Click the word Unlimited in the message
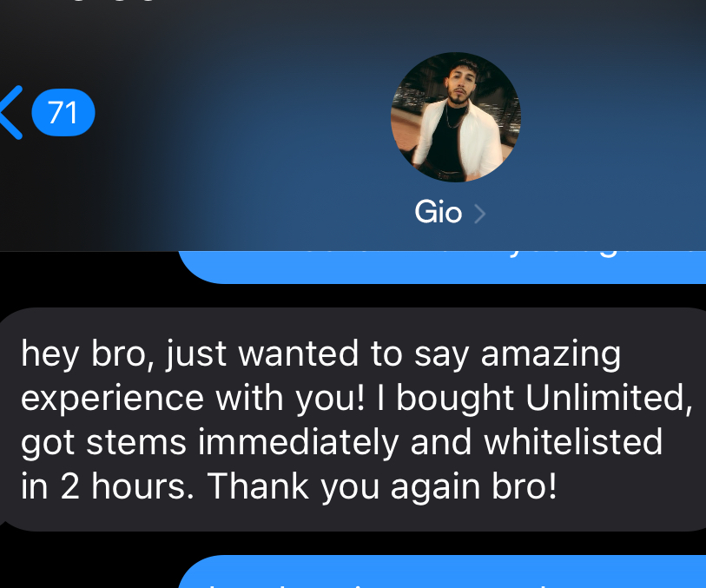 pyautogui.click(x=609, y=398)
